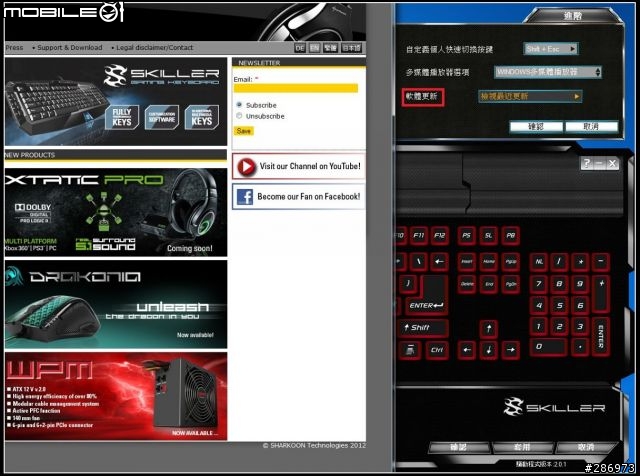This screenshot has height=476, width=640.
Task: Click the numpad minus key
Action: pos(601,261)
